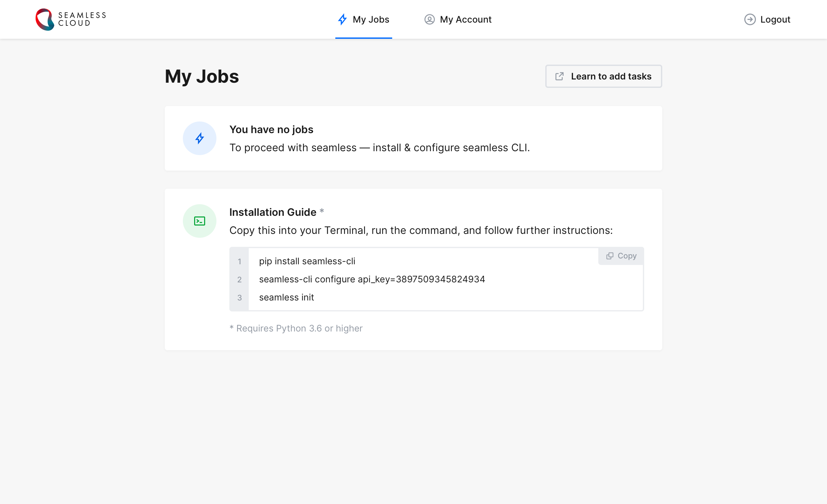Click the green terminal icon beside Installation Guide

click(x=199, y=221)
